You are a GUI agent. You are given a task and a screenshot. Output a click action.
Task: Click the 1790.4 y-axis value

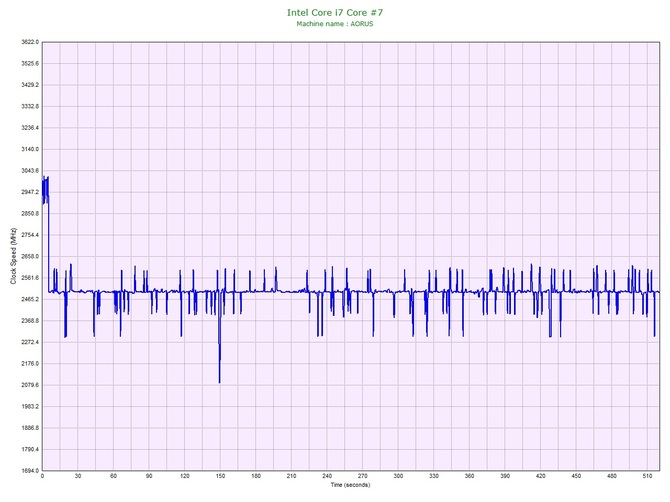coord(30,449)
